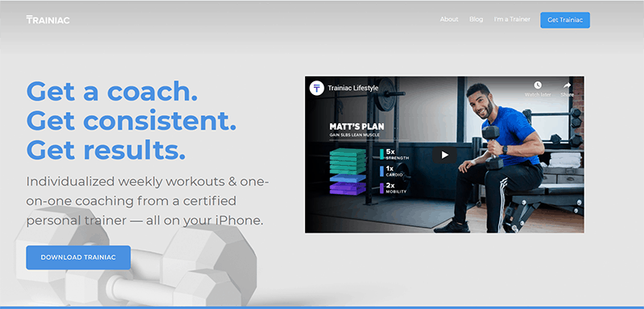Click the Individualized weekly workouts paragraph
Screen dimensions: 644x309
(x=148, y=201)
